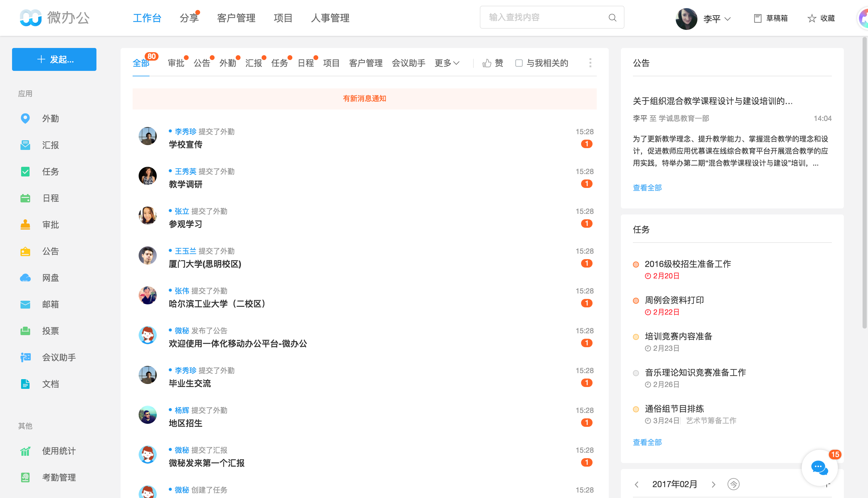
Task: Click the 赞 thumbs-up icon
Action: point(487,63)
